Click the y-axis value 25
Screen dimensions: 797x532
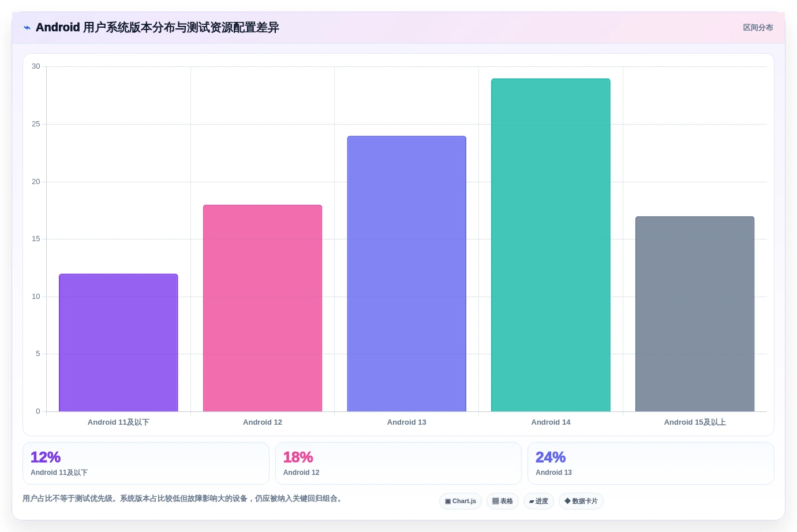pyautogui.click(x=36, y=124)
